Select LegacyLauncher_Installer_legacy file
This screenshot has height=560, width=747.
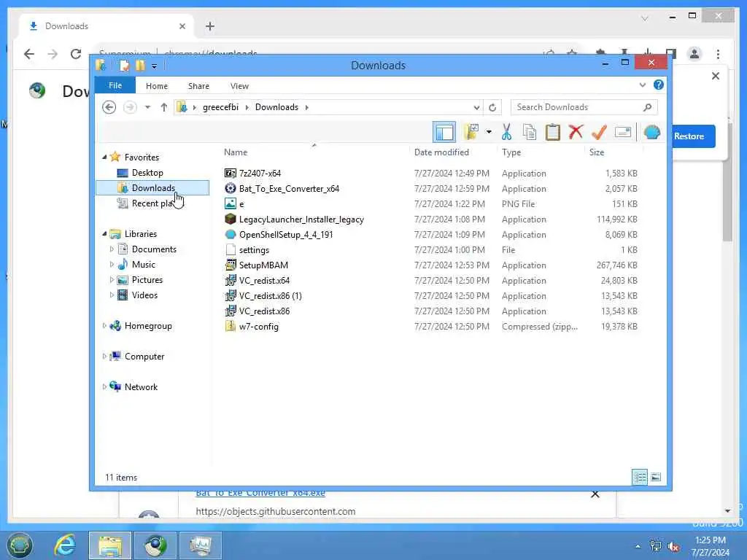301,219
